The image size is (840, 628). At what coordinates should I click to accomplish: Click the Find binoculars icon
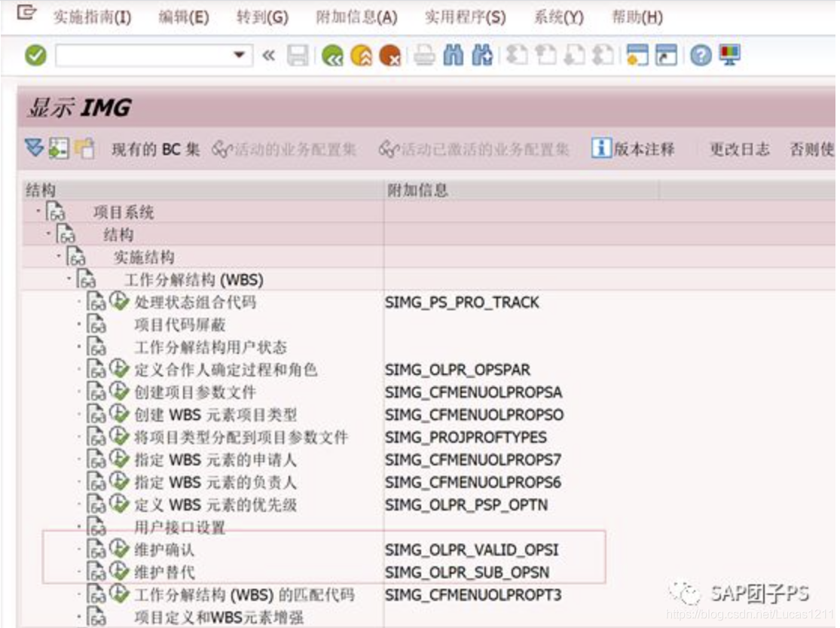(454, 55)
